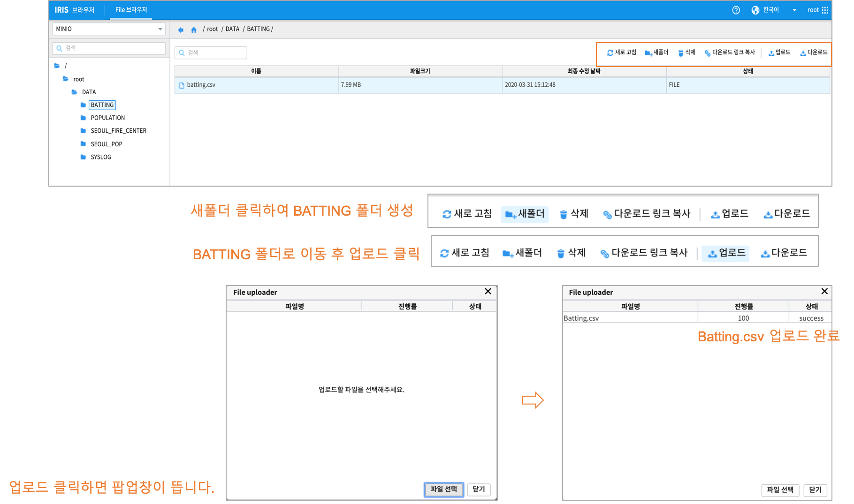
Task: Open BATTING in the breadcrumb path
Action: [x=258, y=29]
